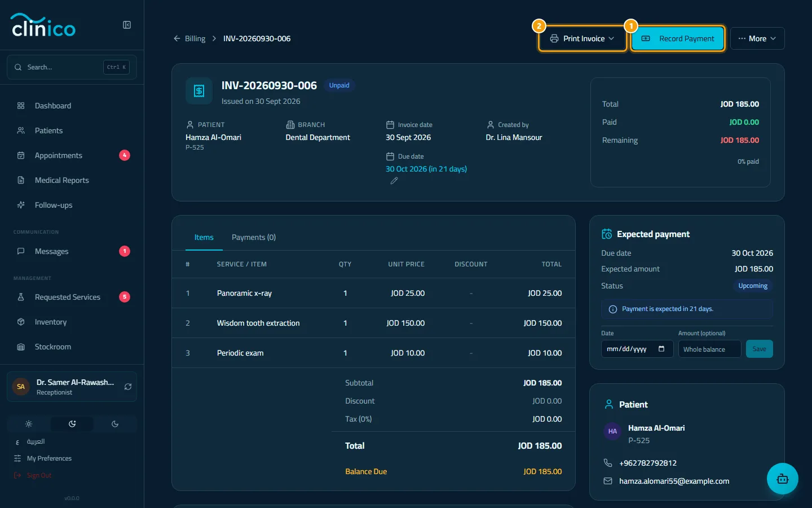Navigate to Billing breadcrumb link
Viewport: 812px width, 508px height.
[195, 38]
